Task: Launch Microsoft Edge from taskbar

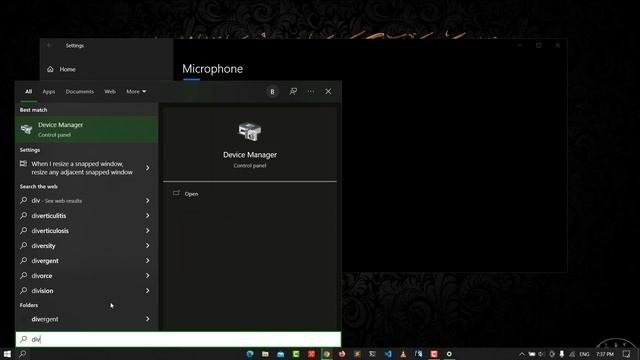Action: [x=250, y=354]
